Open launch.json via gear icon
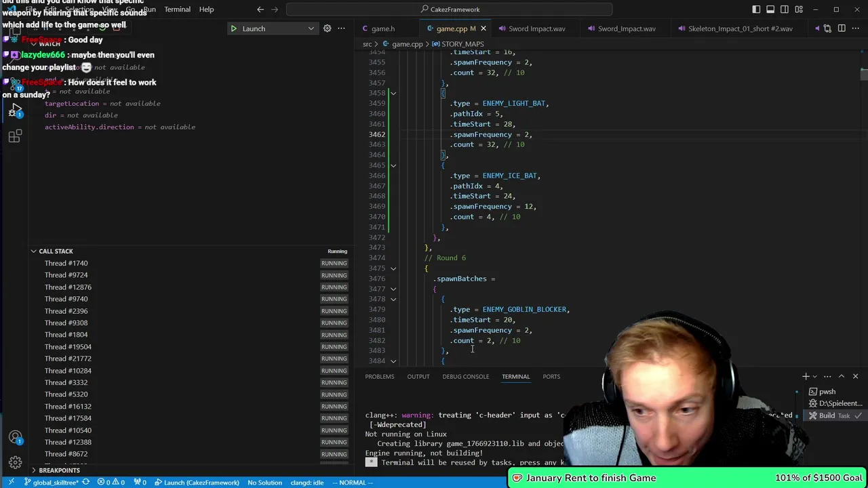The height and width of the screenshot is (488, 868). tap(327, 28)
